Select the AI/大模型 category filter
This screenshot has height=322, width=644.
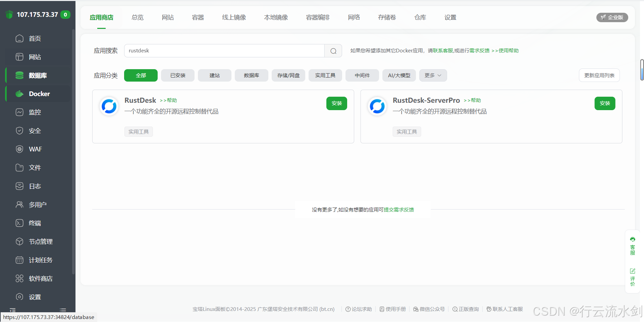[x=399, y=76]
